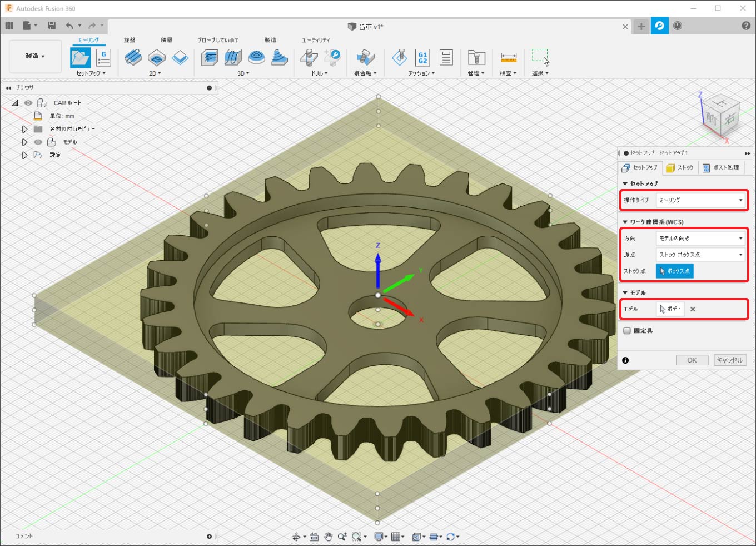Open the 原点 dropdown
The height and width of the screenshot is (546, 756).
click(x=700, y=255)
